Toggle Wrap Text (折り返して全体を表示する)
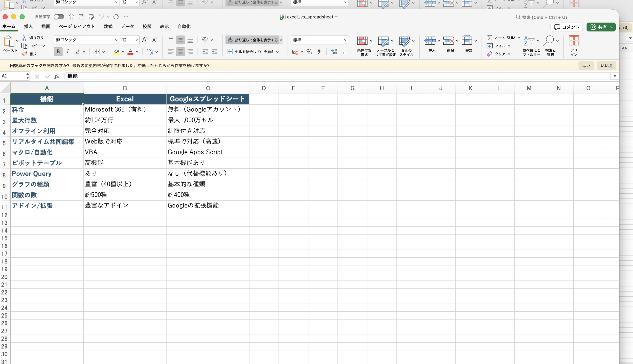This screenshot has width=633, height=364. [x=252, y=40]
